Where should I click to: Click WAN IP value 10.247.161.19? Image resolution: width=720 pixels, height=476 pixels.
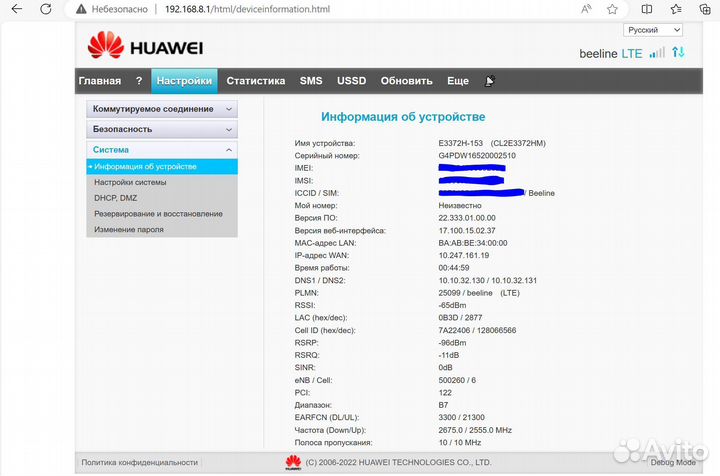(x=464, y=255)
